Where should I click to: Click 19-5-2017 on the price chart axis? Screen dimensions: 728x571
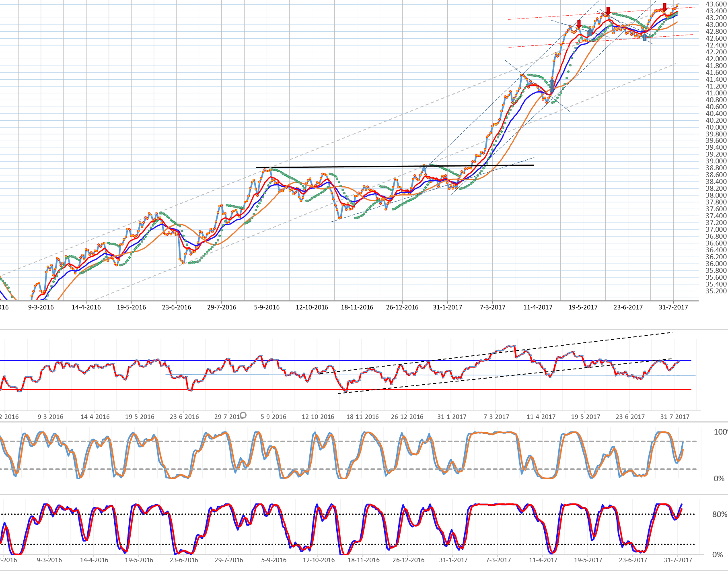point(583,307)
